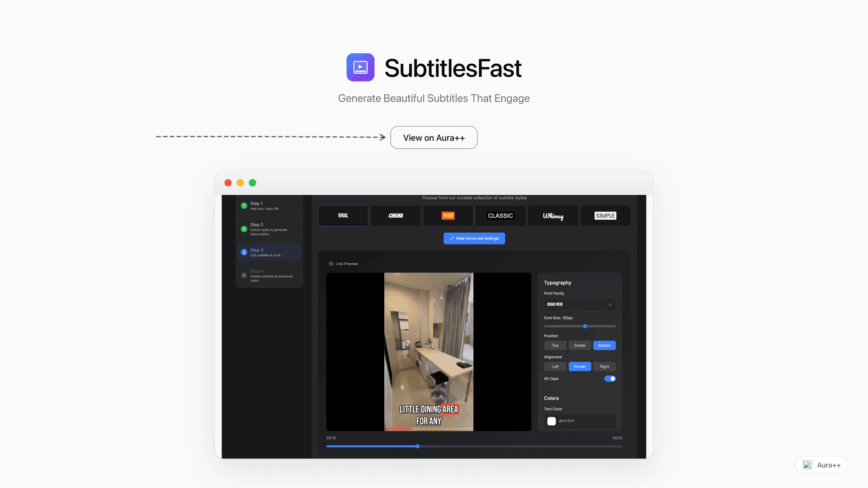Click the Colors section heading
Image resolution: width=868 pixels, height=488 pixels.
click(551, 399)
